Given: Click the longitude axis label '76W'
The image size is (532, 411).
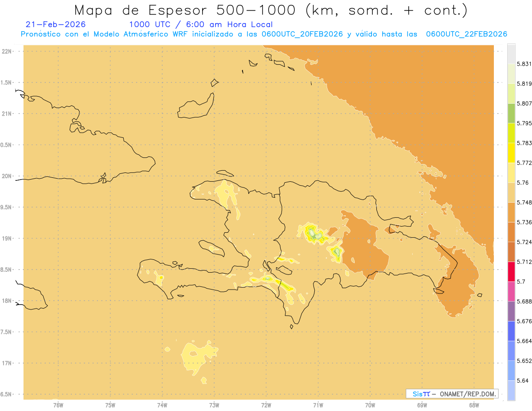Looking at the screenshot, I should pos(58,405).
